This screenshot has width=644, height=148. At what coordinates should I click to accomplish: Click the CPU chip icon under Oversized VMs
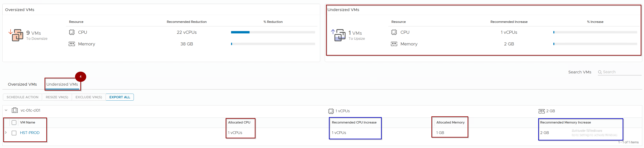click(x=72, y=32)
